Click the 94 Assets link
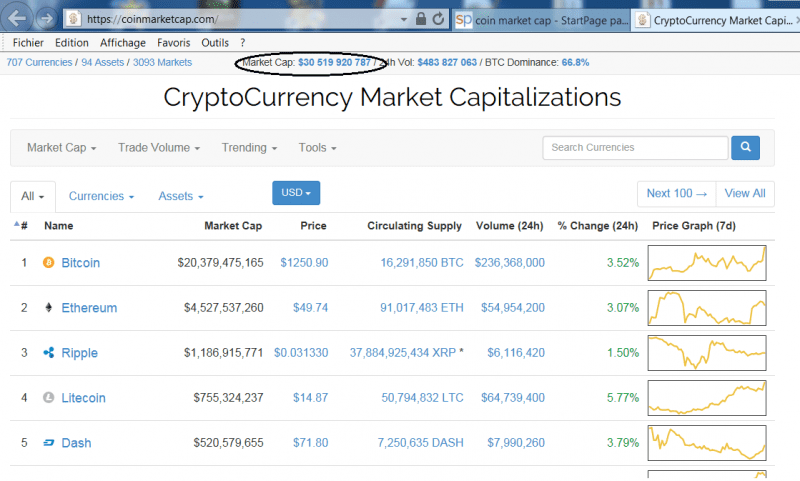 (103, 62)
